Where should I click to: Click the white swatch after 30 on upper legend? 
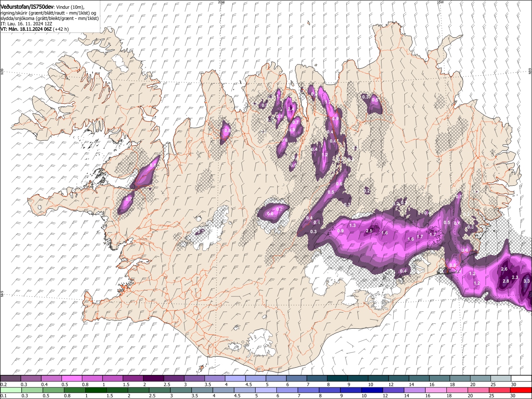(521, 378)
